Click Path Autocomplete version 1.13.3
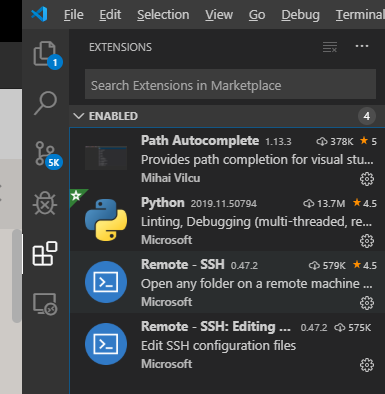The image size is (385, 394). pos(278,142)
